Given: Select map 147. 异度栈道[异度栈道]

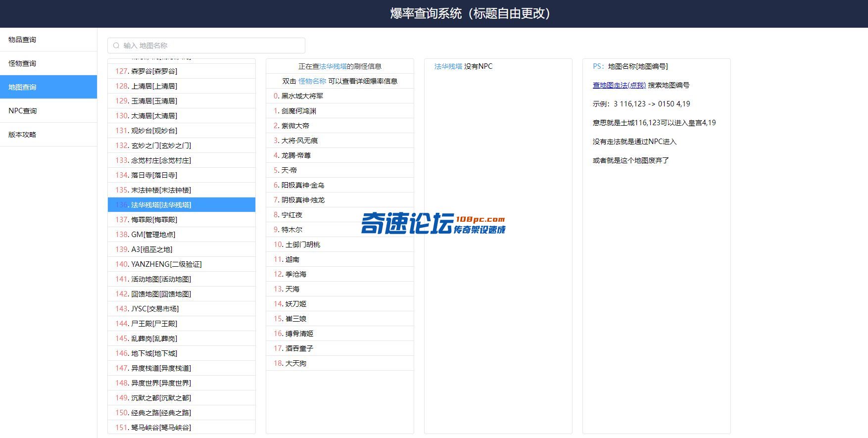Looking at the screenshot, I should tap(182, 368).
